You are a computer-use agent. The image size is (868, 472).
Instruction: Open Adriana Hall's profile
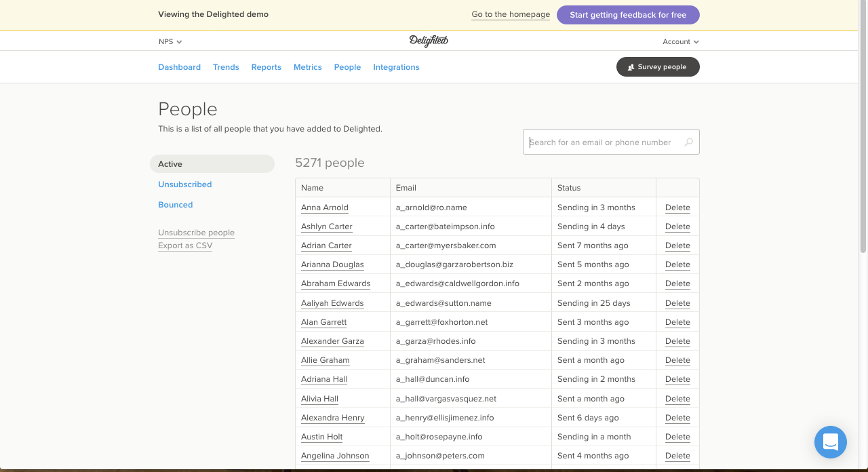tap(324, 379)
